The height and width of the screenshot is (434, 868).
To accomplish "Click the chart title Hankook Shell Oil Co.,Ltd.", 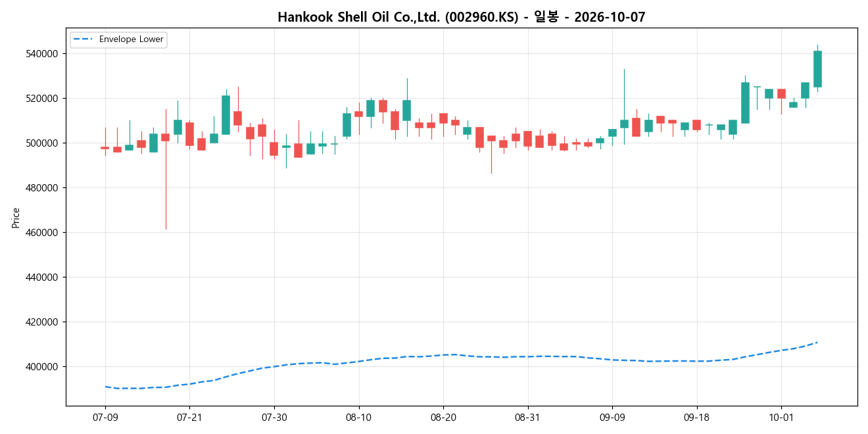I will pyautogui.click(x=461, y=17).
